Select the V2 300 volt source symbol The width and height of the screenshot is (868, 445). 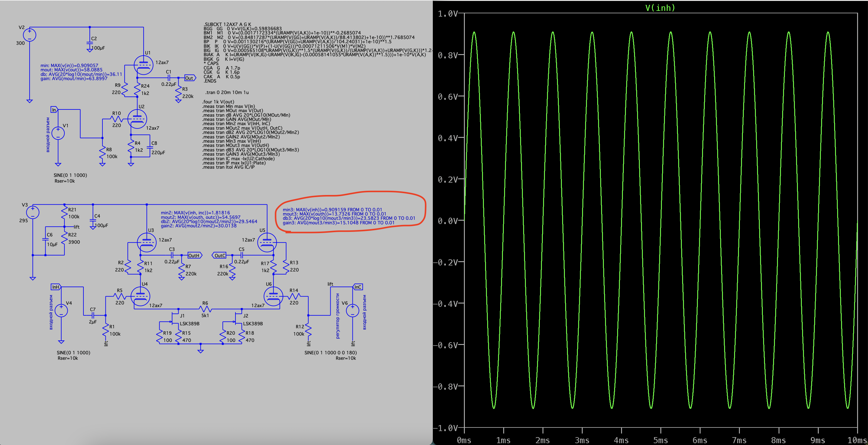pos(30,35)
